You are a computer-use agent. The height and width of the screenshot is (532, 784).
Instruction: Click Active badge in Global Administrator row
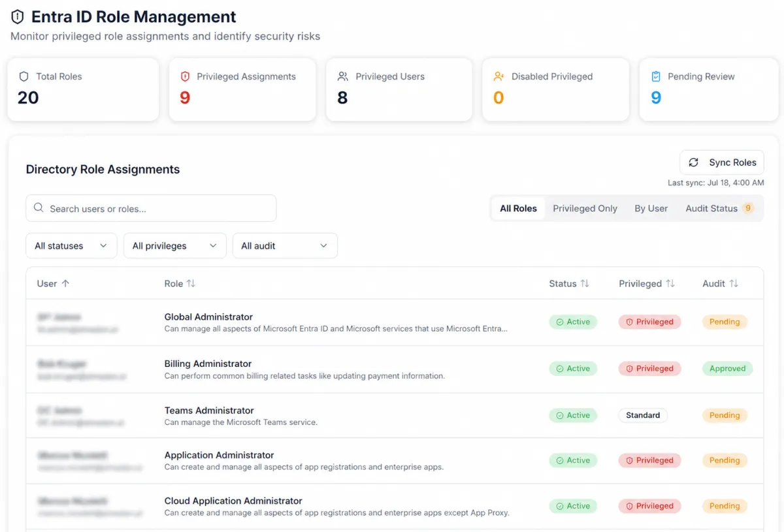pos(573,322)
